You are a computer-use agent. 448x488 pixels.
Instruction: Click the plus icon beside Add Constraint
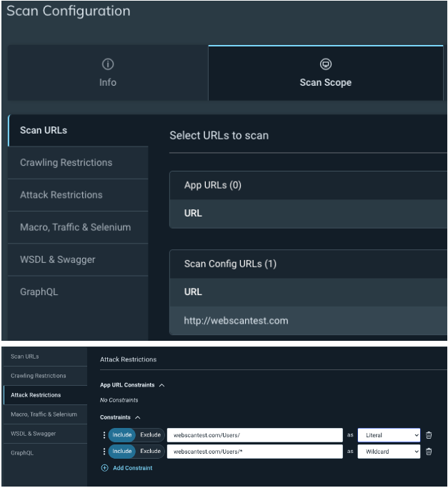click(x=104, y=468)
